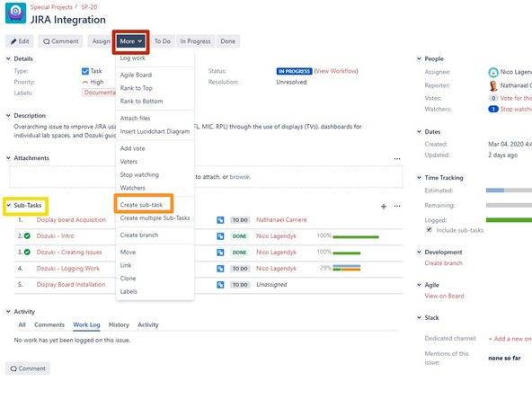Collapse the Sub-Tasks section
This screenshot has width=532, height=399.
[x=8, y=205]
